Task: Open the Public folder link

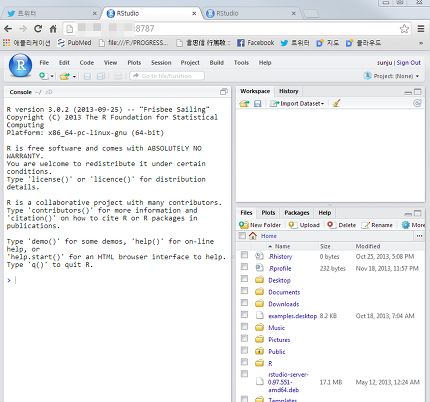Action: [x=277, y=352]
